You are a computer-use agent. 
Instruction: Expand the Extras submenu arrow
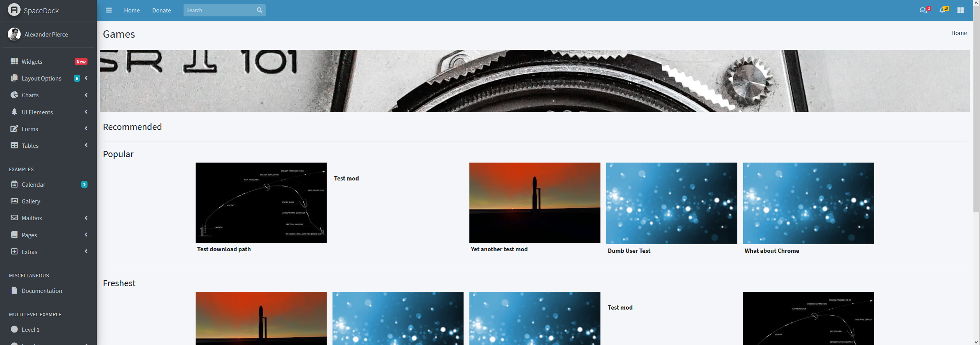point(86,251)
